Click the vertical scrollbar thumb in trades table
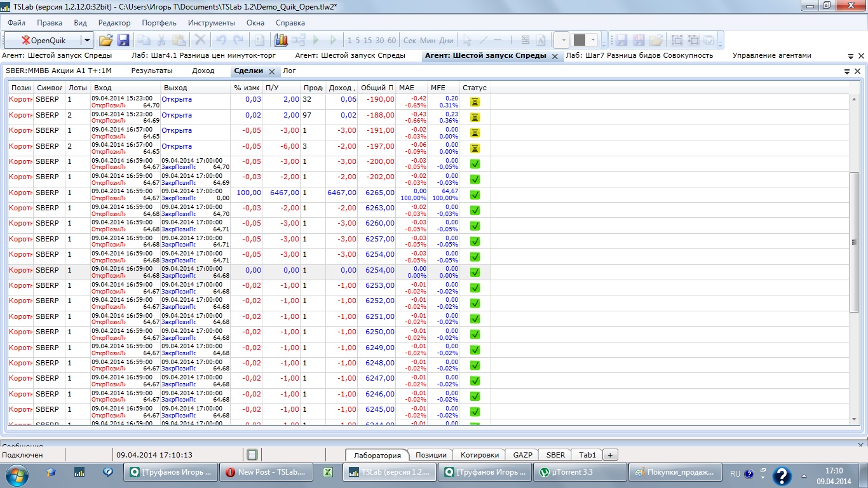This screenshot has width=868, height=488. 854,241
